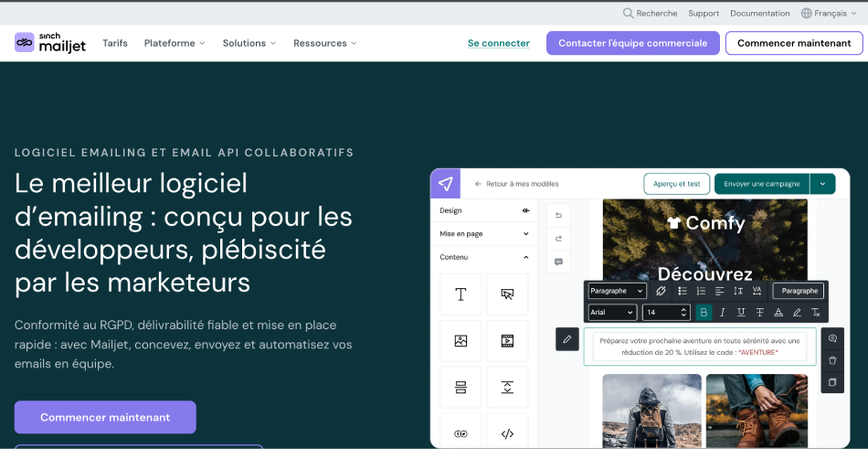Select the Social links block icon

coord(460,433)
